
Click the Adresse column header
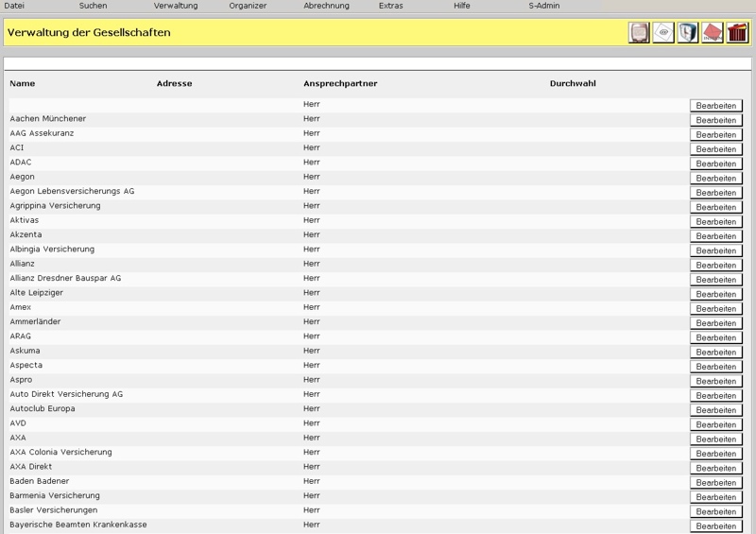click(174, 83)
